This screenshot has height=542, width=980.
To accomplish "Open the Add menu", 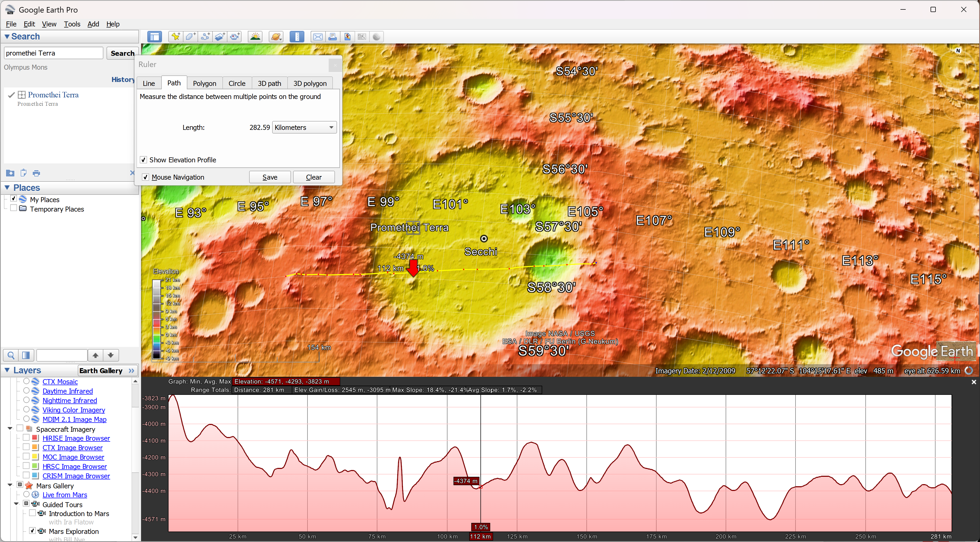I will coord(93,24).
